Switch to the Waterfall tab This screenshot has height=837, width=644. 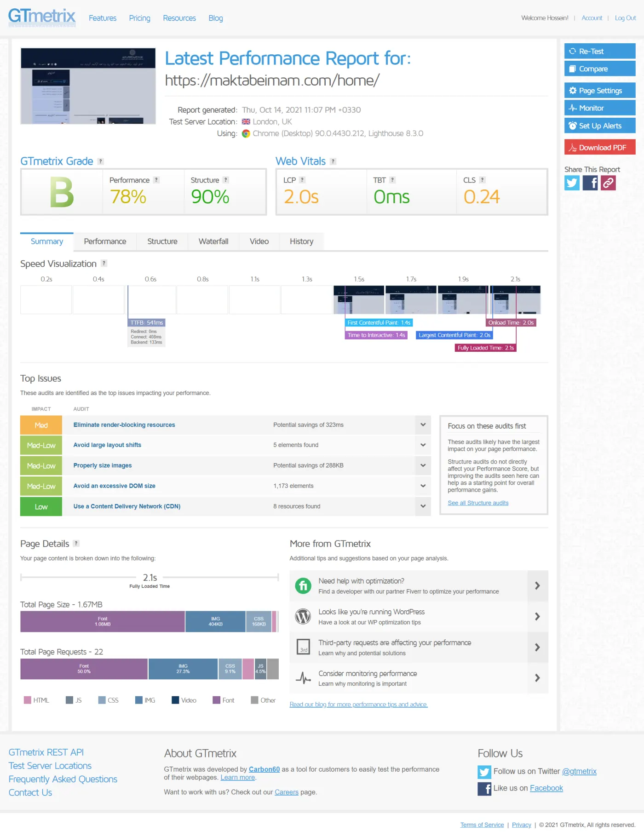(213, 241)
